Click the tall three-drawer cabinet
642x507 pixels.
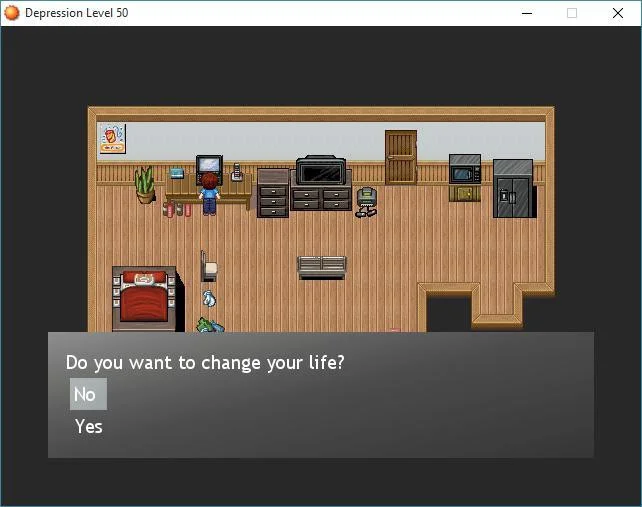pyautogui.click(x=273, y=192)
